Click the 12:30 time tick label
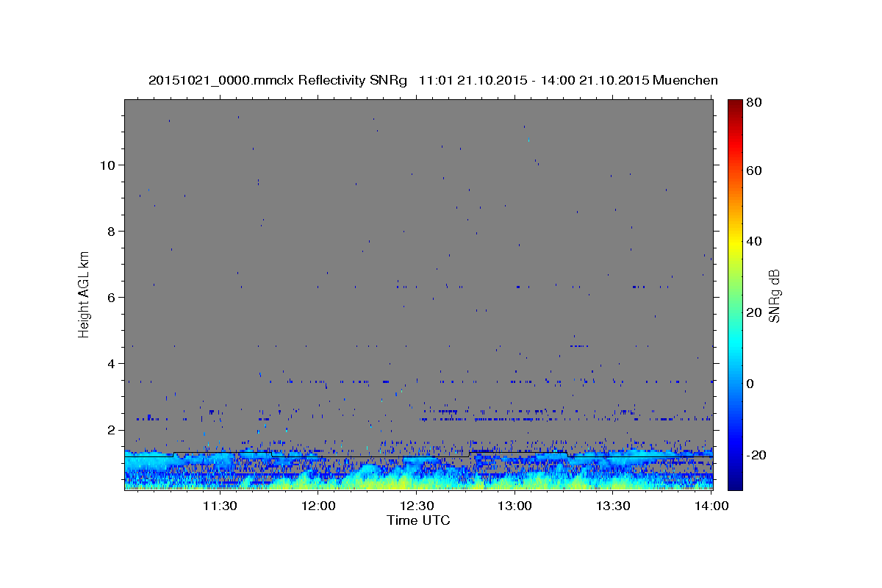The height and width of the screenshot is (588, 882). point(417,506)
